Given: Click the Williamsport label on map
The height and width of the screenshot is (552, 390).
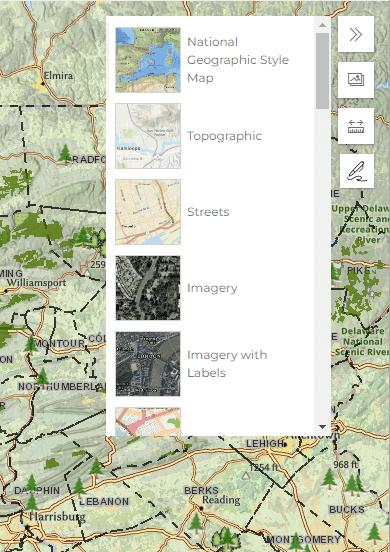Looking at the screenshot, I should pos(36,283).
